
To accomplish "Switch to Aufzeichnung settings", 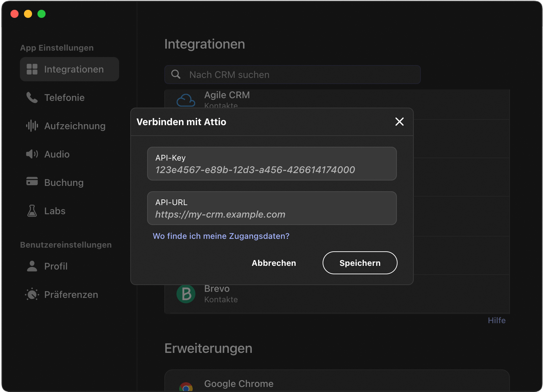I will [x=70, y=126].
